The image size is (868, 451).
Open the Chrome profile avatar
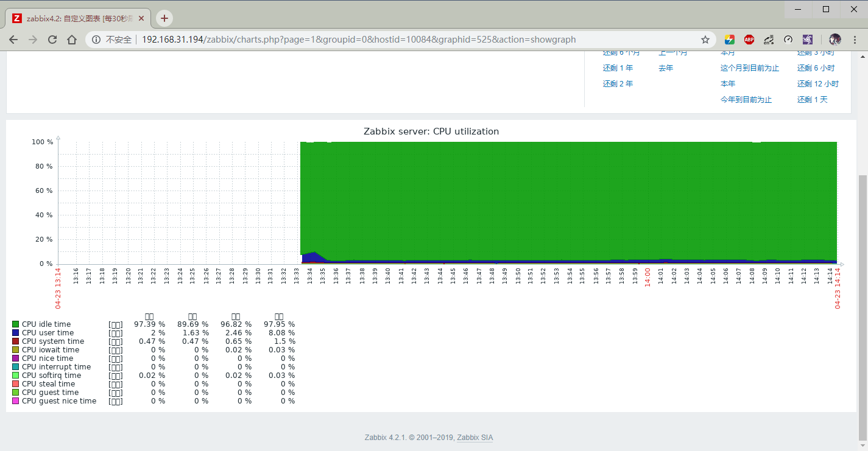835,40
